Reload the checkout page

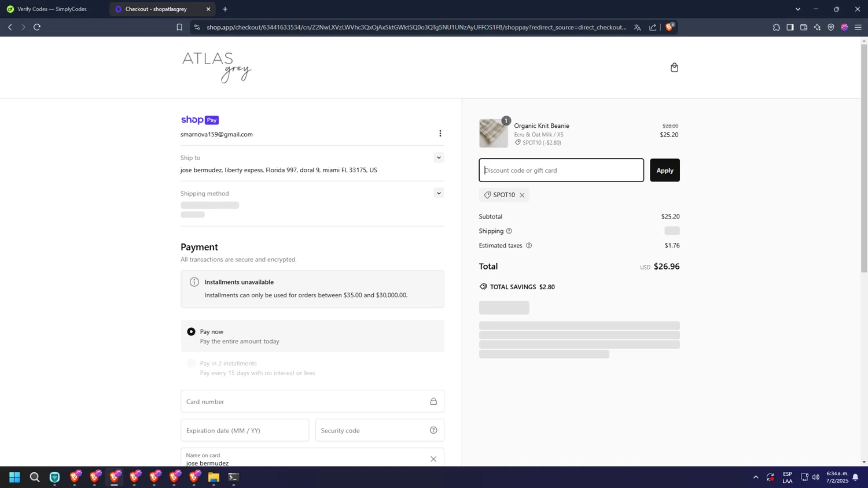pyautogui.click(x=37, y=27)
